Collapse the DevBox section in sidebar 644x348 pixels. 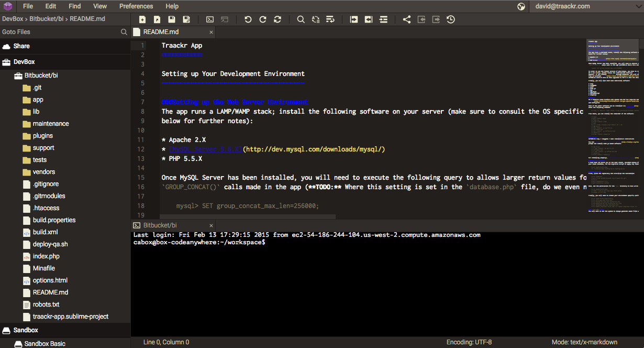[x=65, y=62]
